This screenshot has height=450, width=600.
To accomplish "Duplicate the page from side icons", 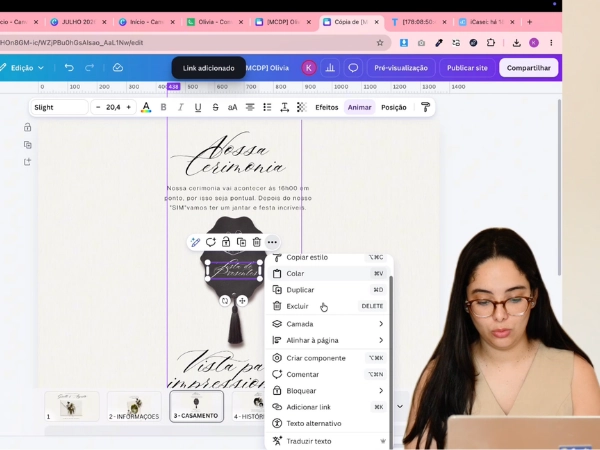I will coord(28,145).
